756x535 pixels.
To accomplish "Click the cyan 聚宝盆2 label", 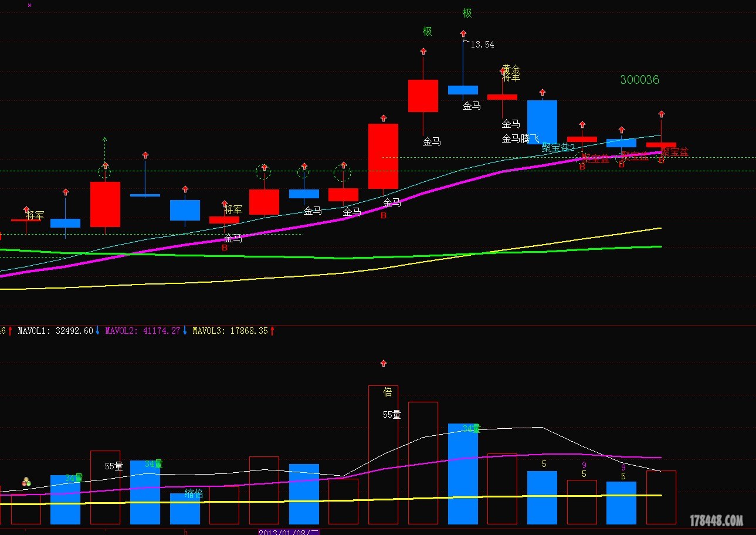I will pos(558,147).
